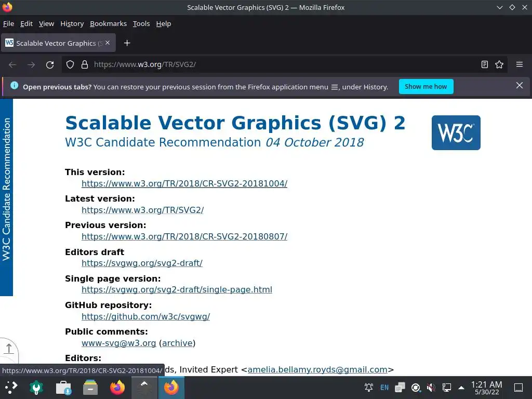Open the tracking protection shield icon

coord(70,64)
